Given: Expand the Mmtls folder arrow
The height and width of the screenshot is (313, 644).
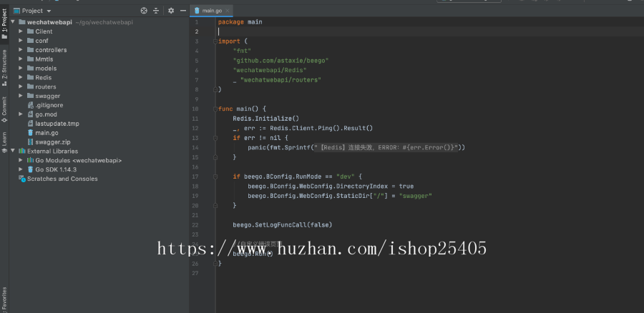Looking at the screenshot, I should 21,59.
